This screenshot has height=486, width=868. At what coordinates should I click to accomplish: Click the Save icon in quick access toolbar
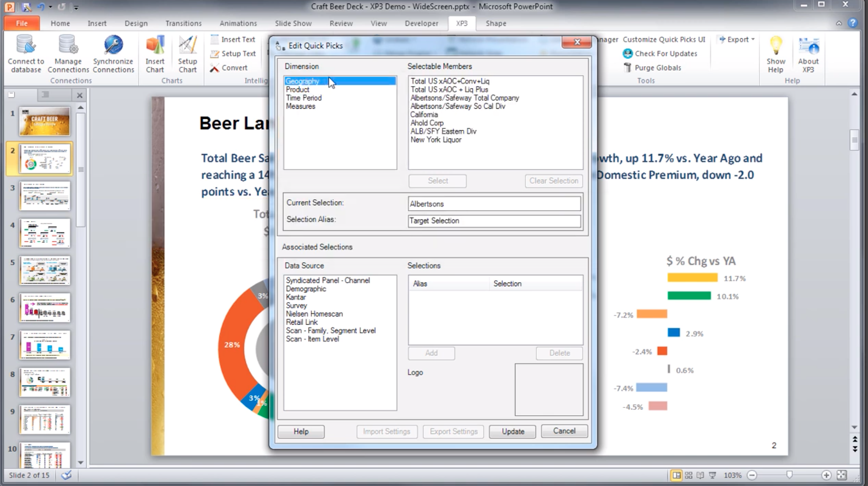click(x=26, y=7)
